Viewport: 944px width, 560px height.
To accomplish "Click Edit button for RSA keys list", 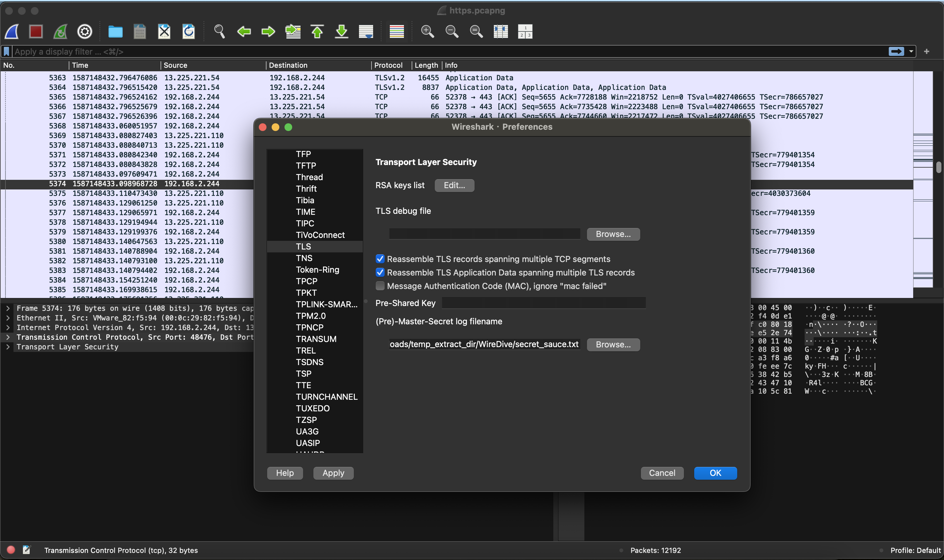I will (454, 185).
